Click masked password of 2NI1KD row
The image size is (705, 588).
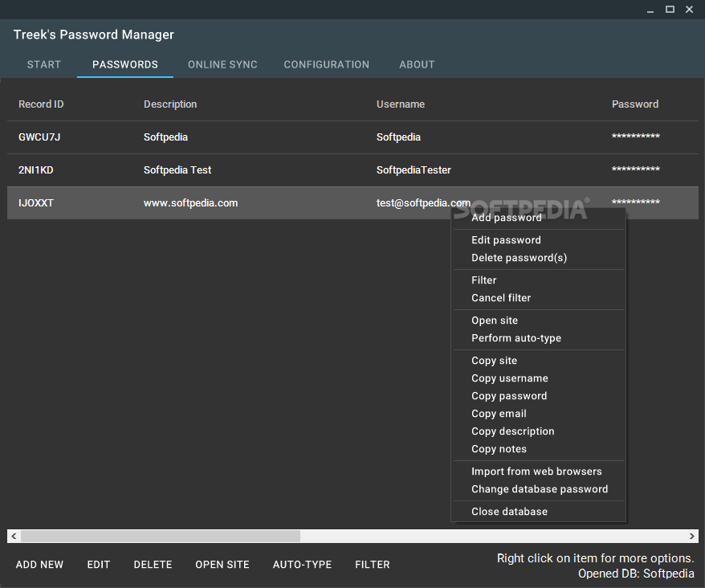click(x=635, y=169)
